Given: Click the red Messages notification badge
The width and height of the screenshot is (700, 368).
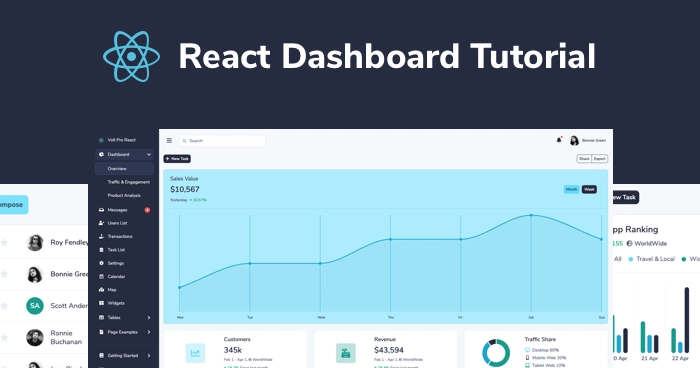Looking at the screenshot, I should [147, 210].
